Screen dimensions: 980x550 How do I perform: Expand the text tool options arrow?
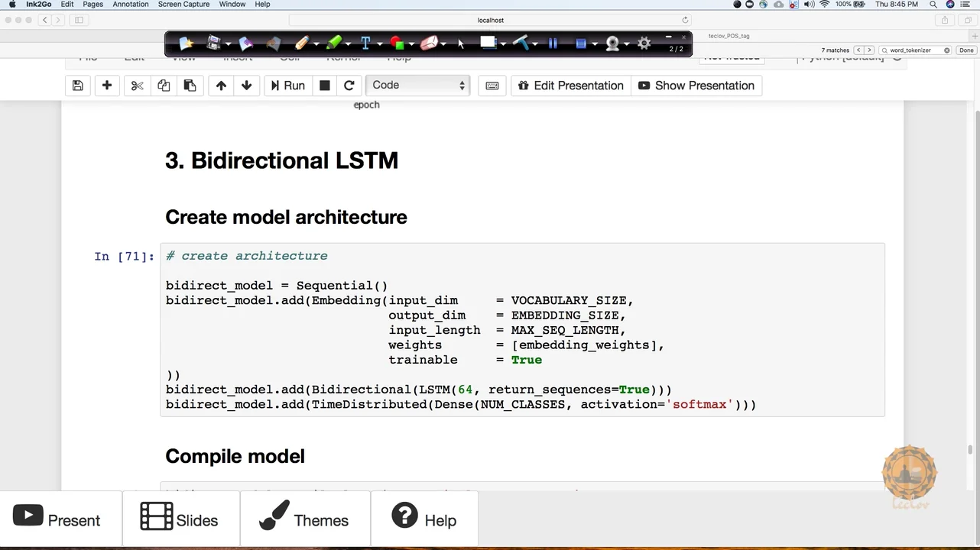pyautogui.click(x=378, y=44)
